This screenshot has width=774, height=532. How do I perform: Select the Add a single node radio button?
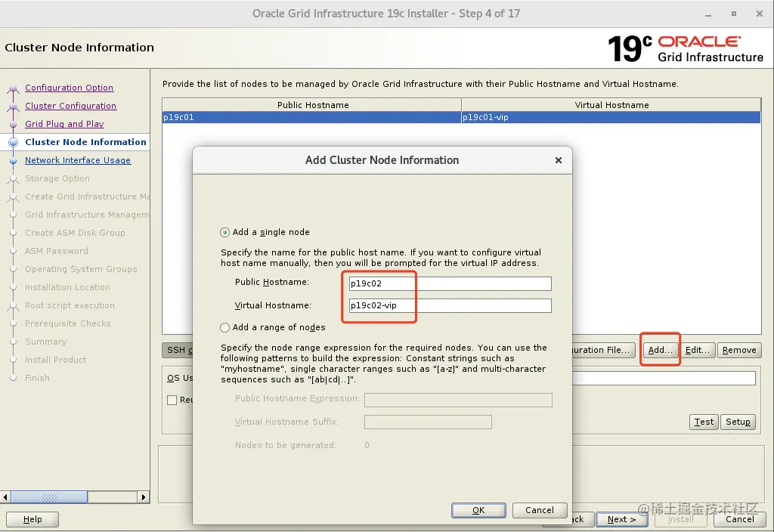pos(224,232)
